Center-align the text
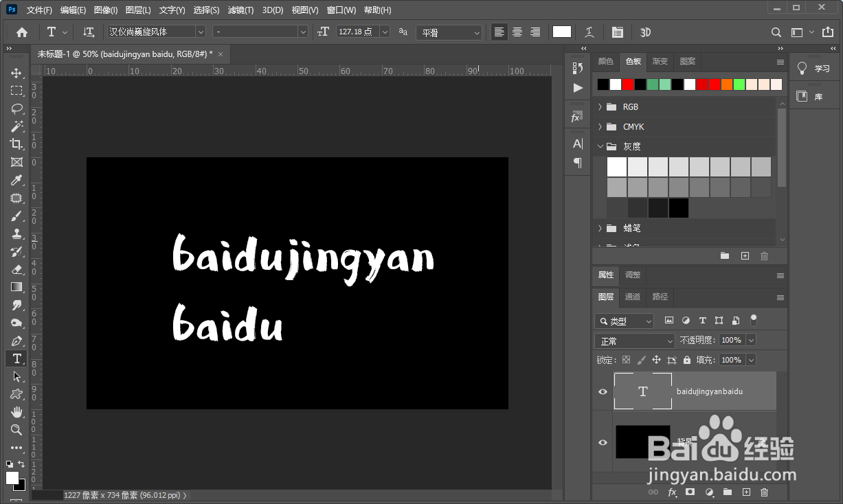Image resolution: width=843 pixels, height=504 pixels. point(517,32)
